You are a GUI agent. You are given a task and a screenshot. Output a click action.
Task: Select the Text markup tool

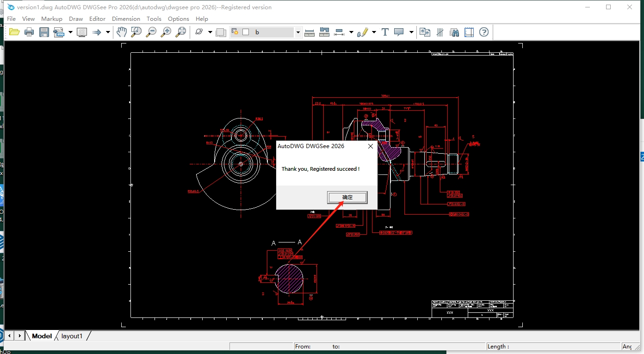tap(384, 32)
